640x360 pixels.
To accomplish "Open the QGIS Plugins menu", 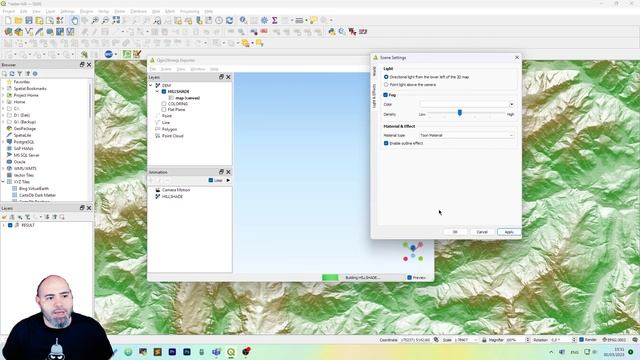I will click(x=86, y=11).
